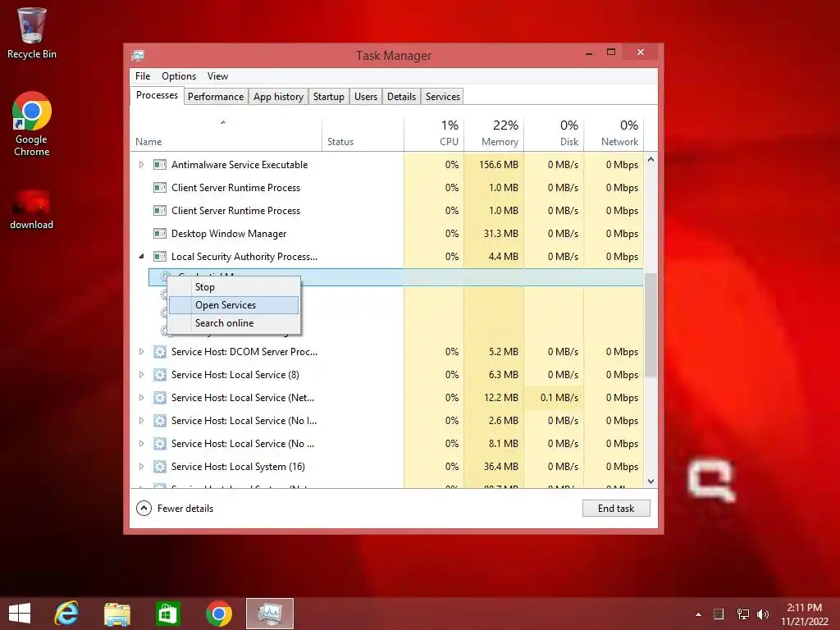Image resolution: width=840 pixels, height=630 pixels.
Task: Open the View menu
Action: tap(217, 76)
